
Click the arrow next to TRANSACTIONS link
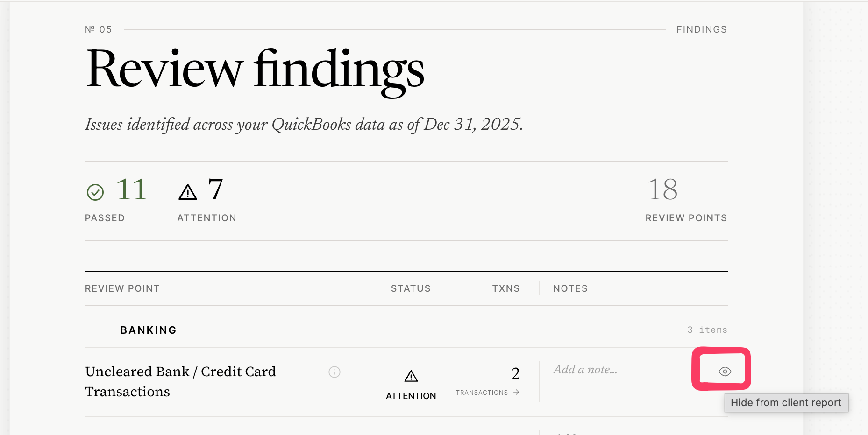pos(516,392)
